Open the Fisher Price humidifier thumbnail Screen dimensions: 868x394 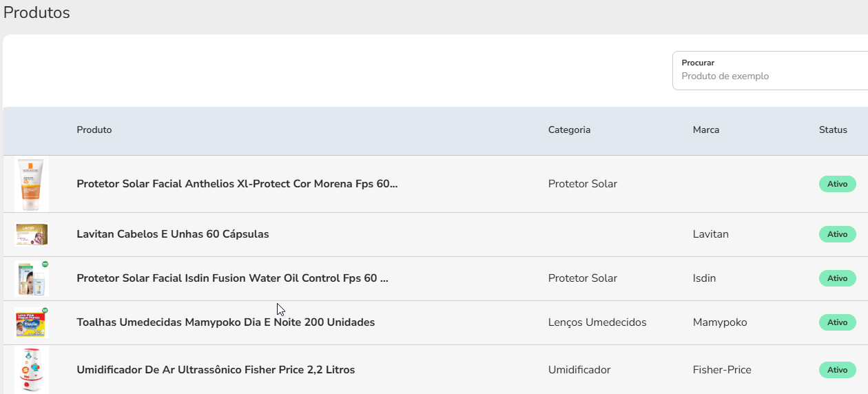click(x=32, y=370)
